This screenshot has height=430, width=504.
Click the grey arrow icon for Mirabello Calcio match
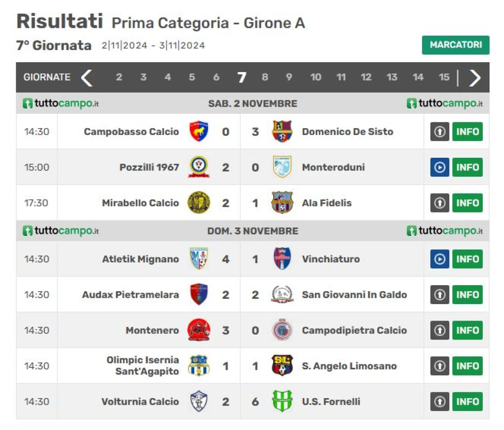439,203
